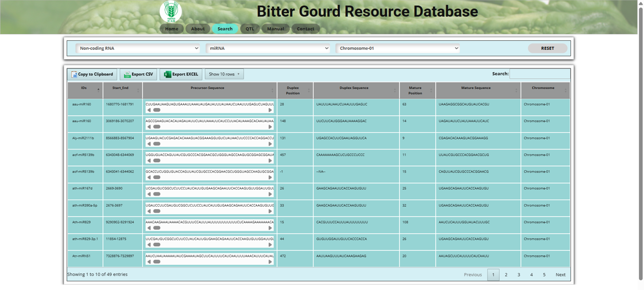This screenshot has width=644, height=290.
Task: Click the Next pagination link
Action: 560,274
